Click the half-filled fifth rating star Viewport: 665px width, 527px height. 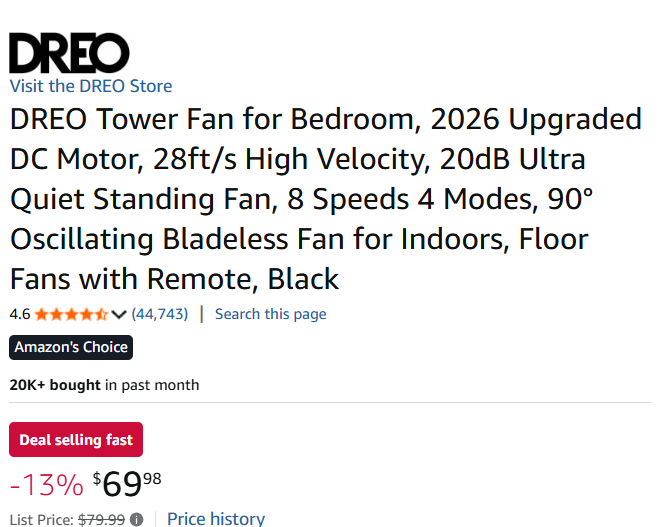pos(101,314)
